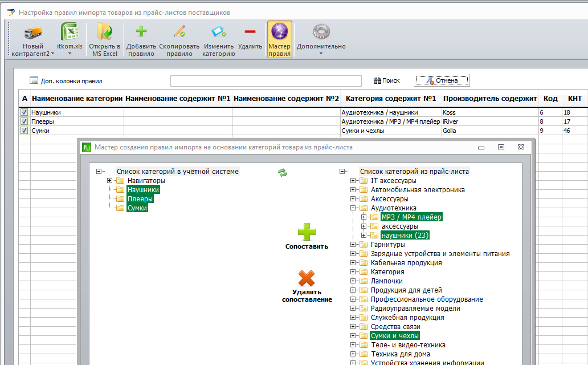This screenshot has width=588, height=365.
Task: Collapse the Аудиотехника node
Action: 353,208
